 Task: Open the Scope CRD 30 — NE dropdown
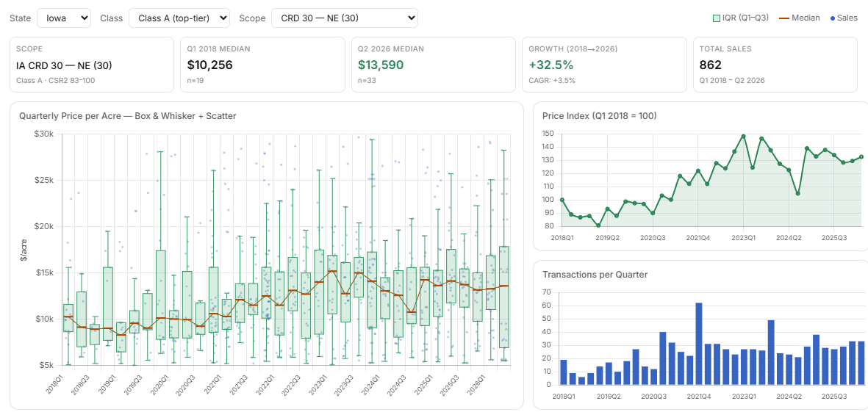[x=344, y=18]
